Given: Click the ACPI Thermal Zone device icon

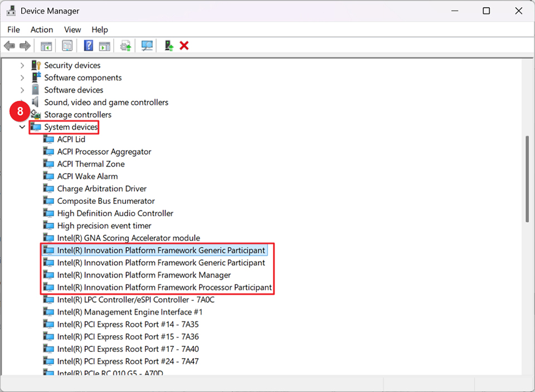Looking at the screenshot, I should point(48,164).
